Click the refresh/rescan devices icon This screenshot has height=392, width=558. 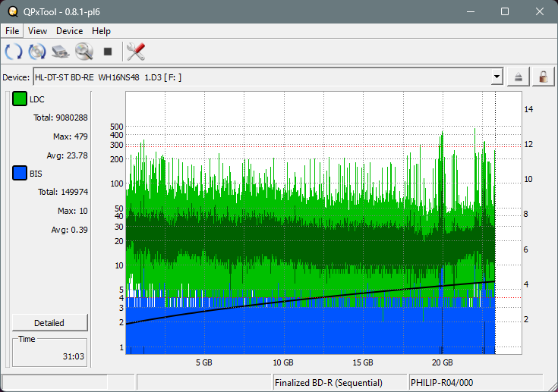tap(13, 52)
